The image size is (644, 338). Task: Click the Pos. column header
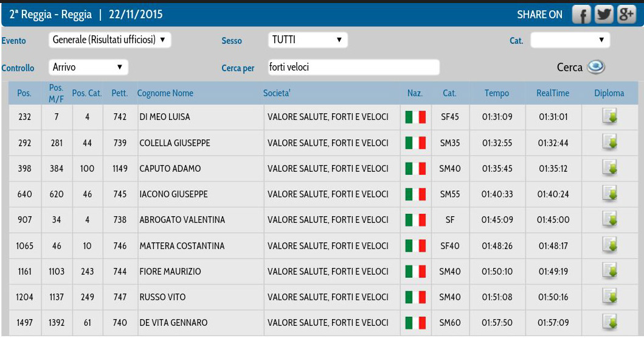[x=24, y=93]
